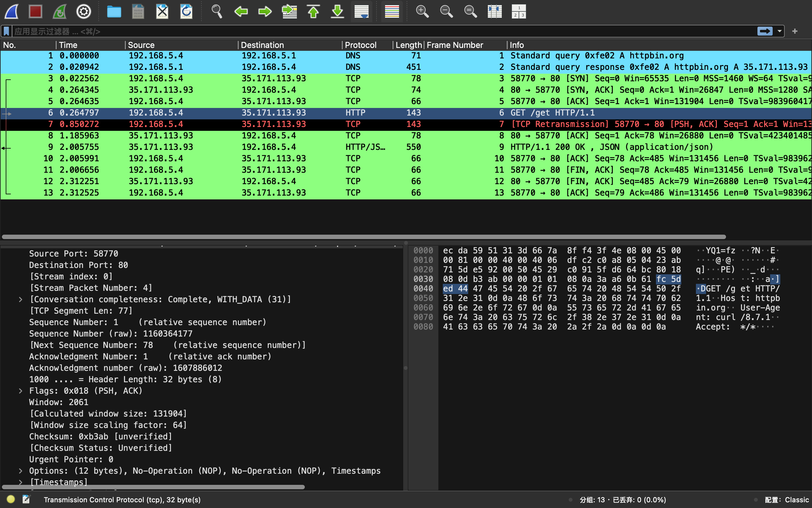Open the recent filters dropdown arrow
This screenshot has height=508, width=812.
[779, 31]
